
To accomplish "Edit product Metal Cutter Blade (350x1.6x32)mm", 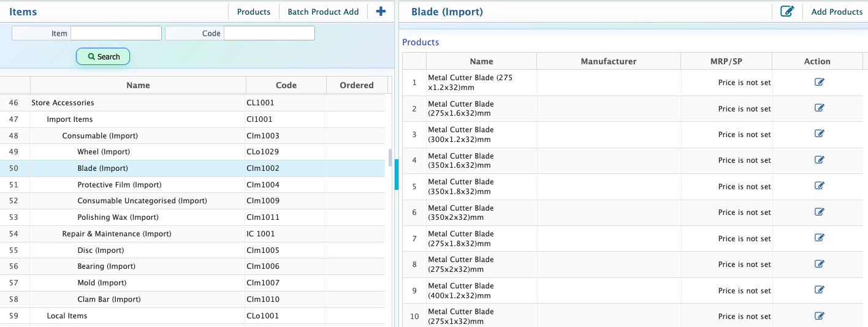I will tap(819, 160).
